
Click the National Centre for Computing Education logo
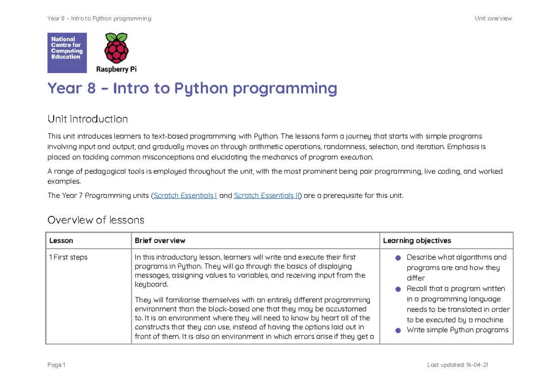67,53
